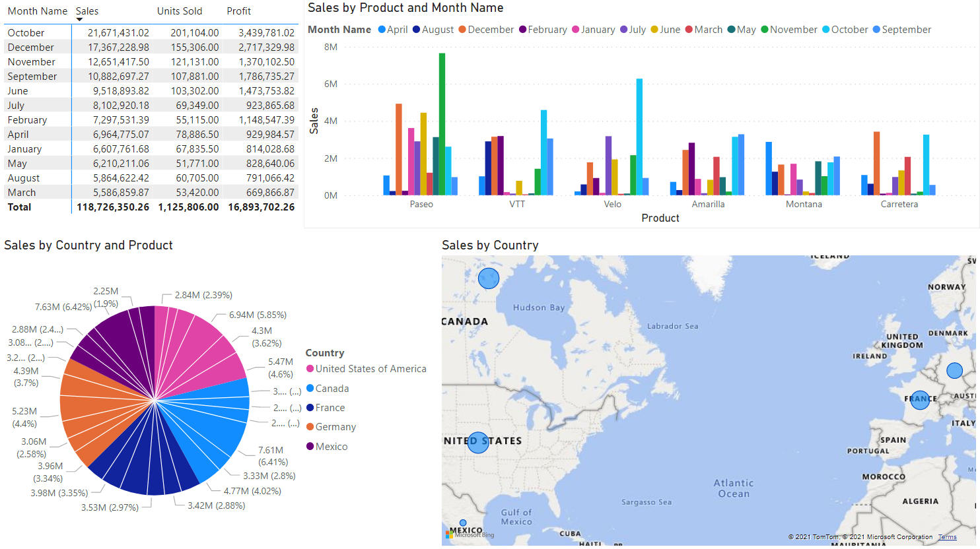This screenshot has width=980, height=549.
Task: Click the sort arrow under Sales header
Action: pos(80,20)
